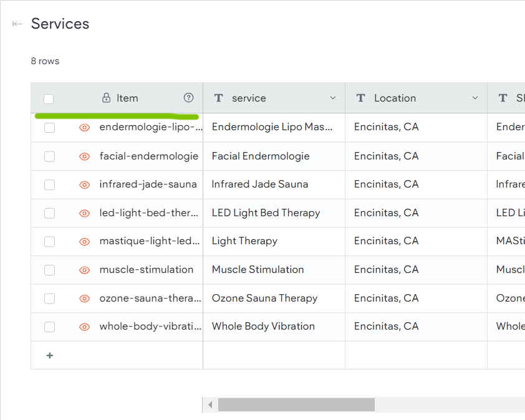Click the text type icon beside service column
This screenshot has height=420, width=525.
pos(218,98)
